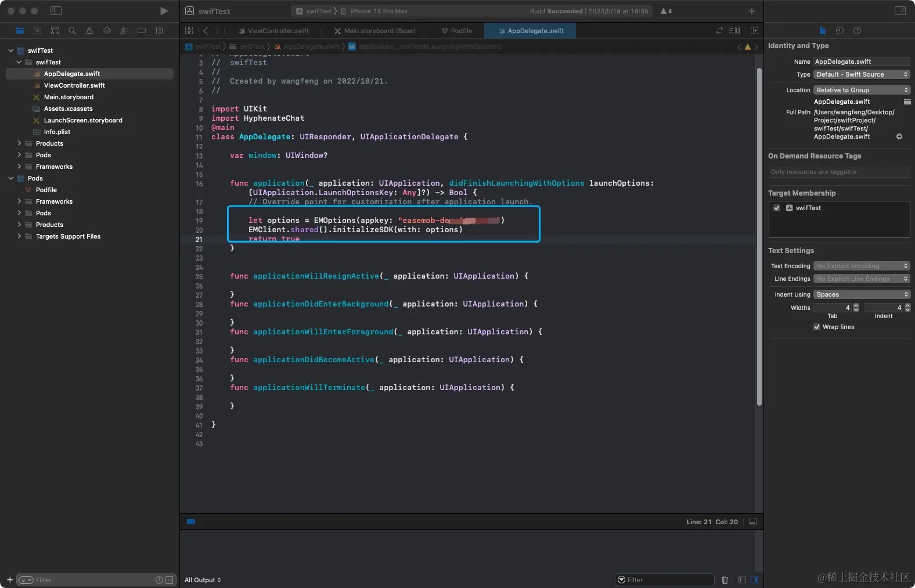Toggle swifTest target membership checkbox

pyautogui.click(x=777, y=208)
